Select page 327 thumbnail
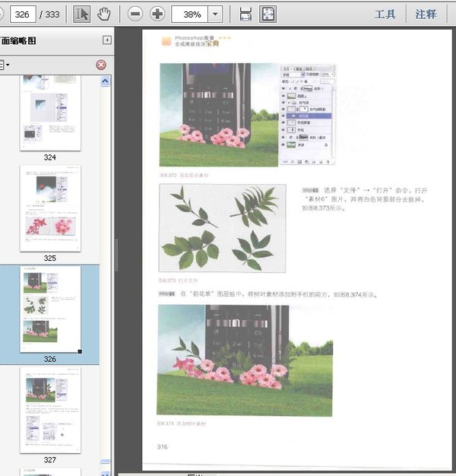456x476 pixels. pyautogui.click(x=49, y=411)
